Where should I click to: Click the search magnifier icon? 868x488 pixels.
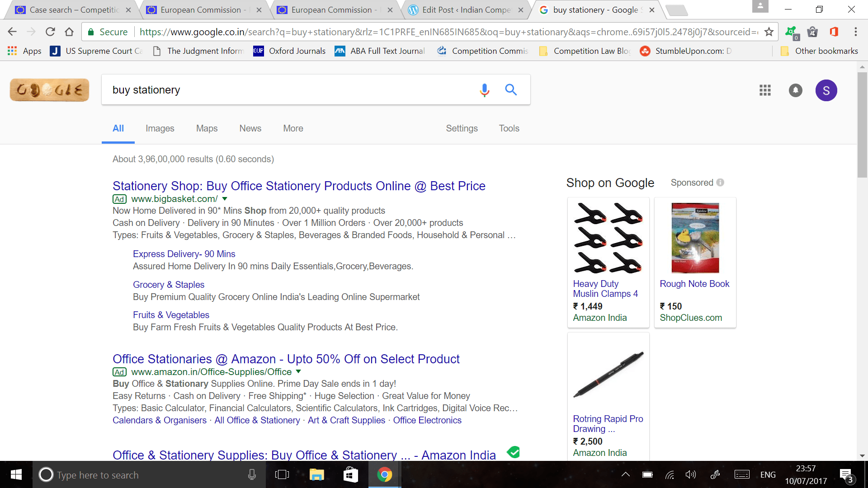tap(511, 90)
